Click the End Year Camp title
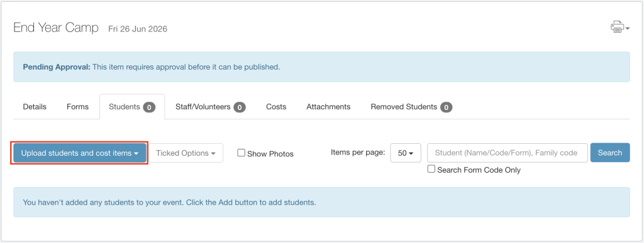644x243 pixels. [56, 28]
